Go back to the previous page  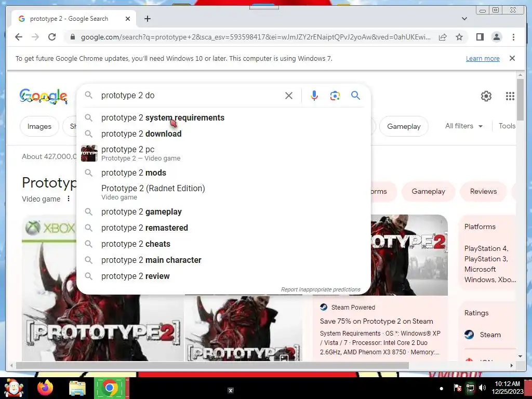pyautogui.click(x=19, y=37)
